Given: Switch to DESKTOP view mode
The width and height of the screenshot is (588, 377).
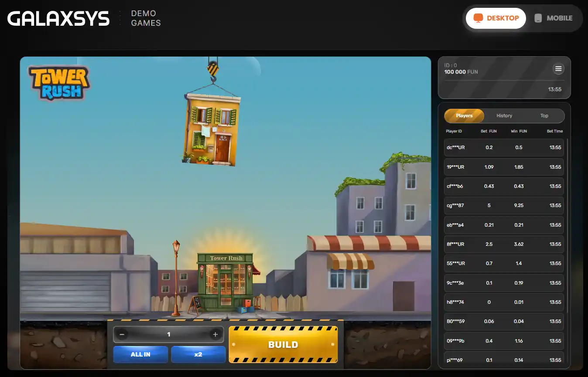Looking at the screenshot, I should pos(496,18).
